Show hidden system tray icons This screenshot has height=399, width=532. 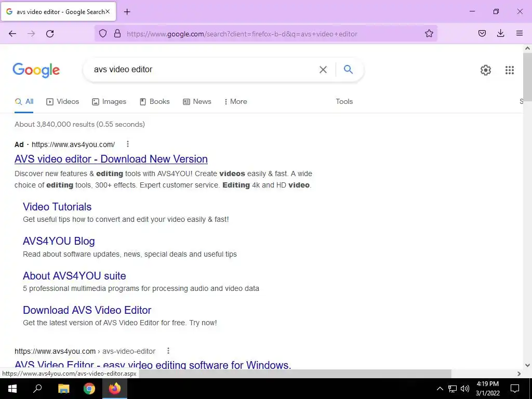440,389
